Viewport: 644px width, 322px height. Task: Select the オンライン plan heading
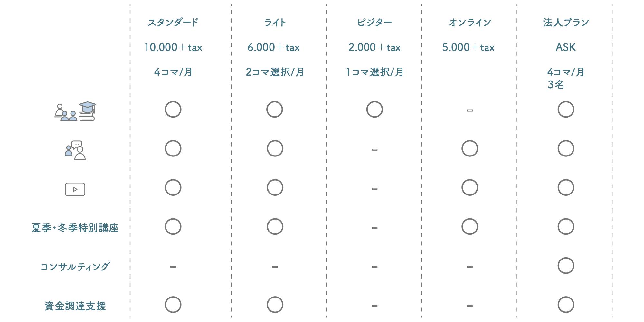[x=469, y=23]
